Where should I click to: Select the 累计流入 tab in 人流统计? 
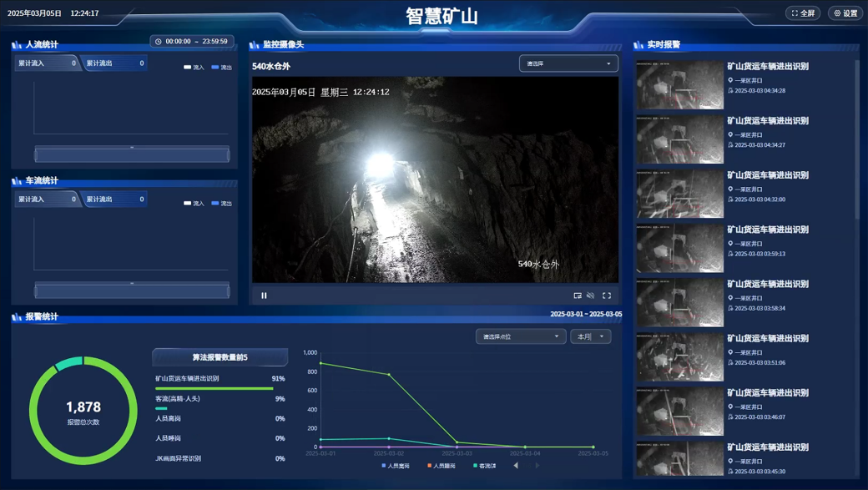pos(46,63)
